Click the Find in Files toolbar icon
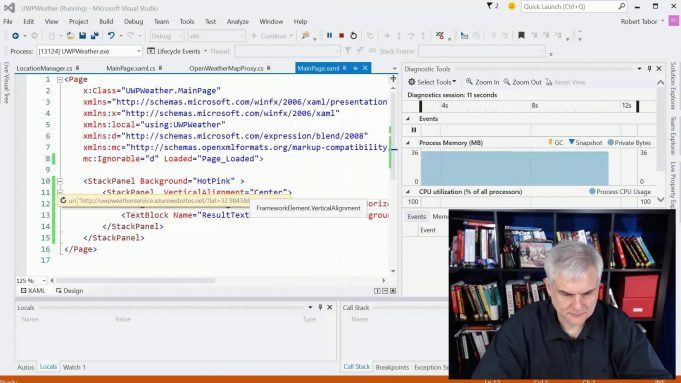 coord(306,36)
